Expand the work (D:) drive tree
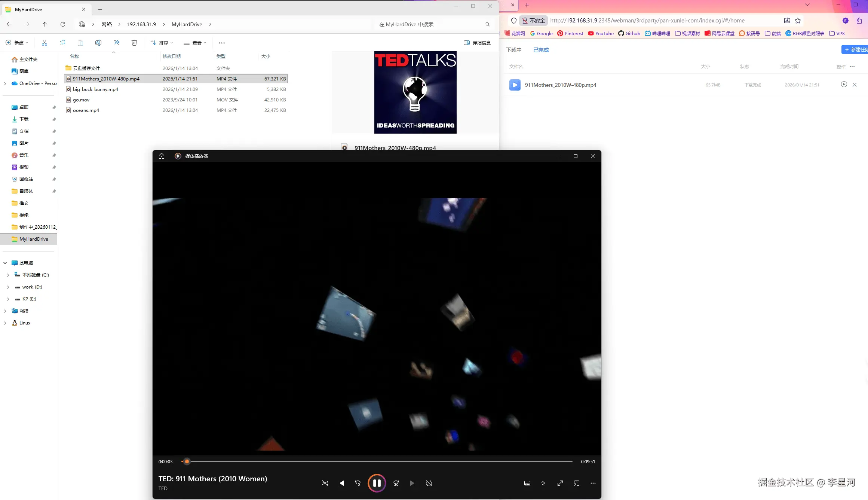Image resolution: width=868 pixels, height=500 pixels. coord(8,287)
